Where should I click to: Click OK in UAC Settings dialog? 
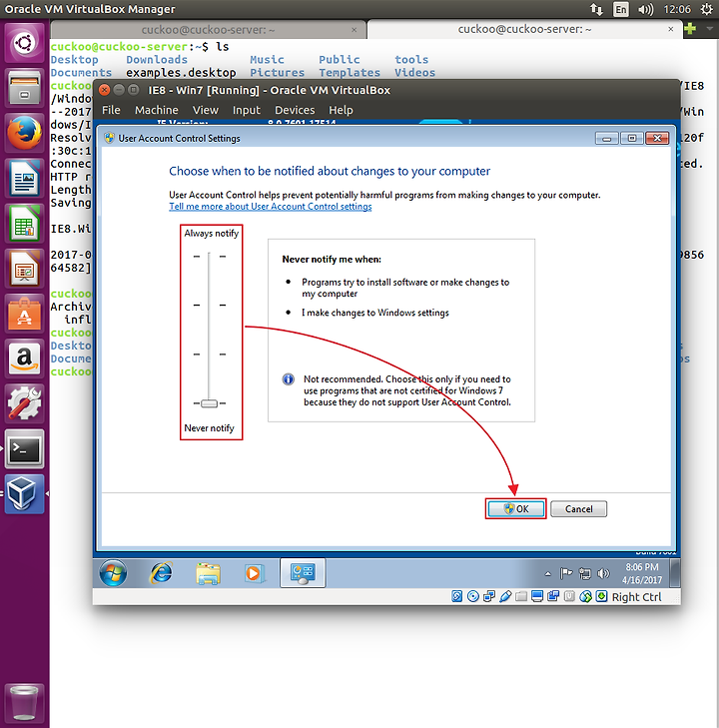(x=515, y=509)
